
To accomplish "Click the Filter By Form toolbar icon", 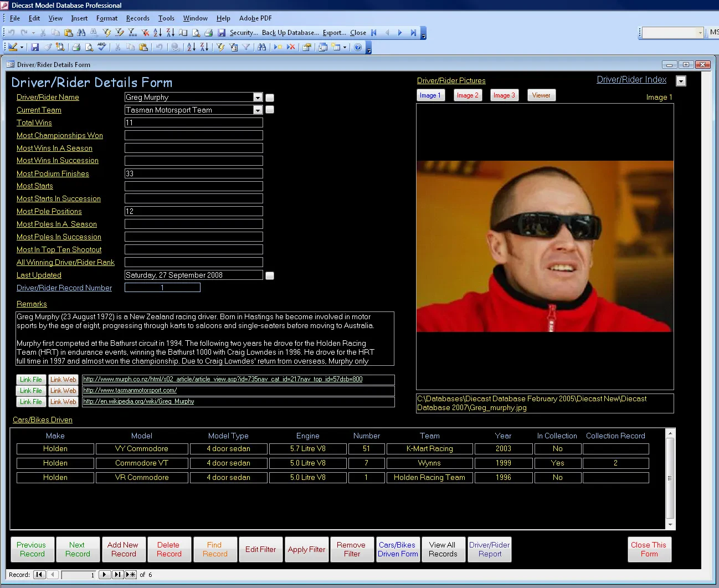I will 233,47.
